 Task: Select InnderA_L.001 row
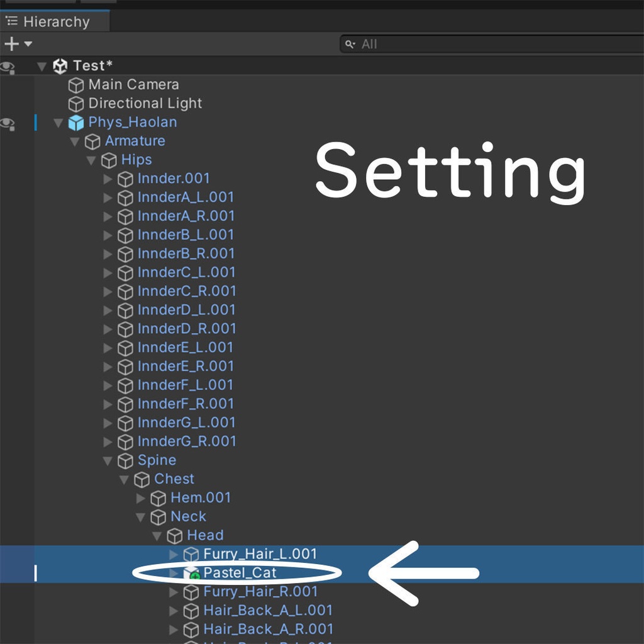pyautogui.click(x=186, y=197)
